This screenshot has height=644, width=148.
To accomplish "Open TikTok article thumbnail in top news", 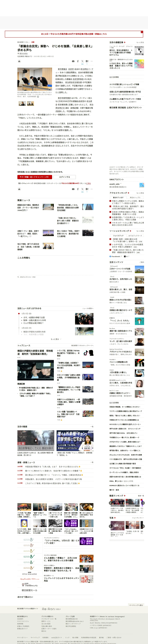I will 88,353.
